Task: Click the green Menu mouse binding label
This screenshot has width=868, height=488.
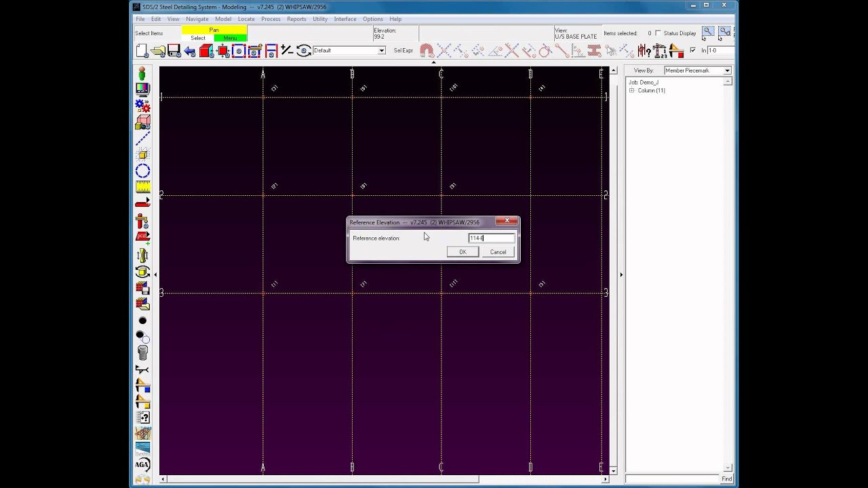Action: [x=231, y=38]
